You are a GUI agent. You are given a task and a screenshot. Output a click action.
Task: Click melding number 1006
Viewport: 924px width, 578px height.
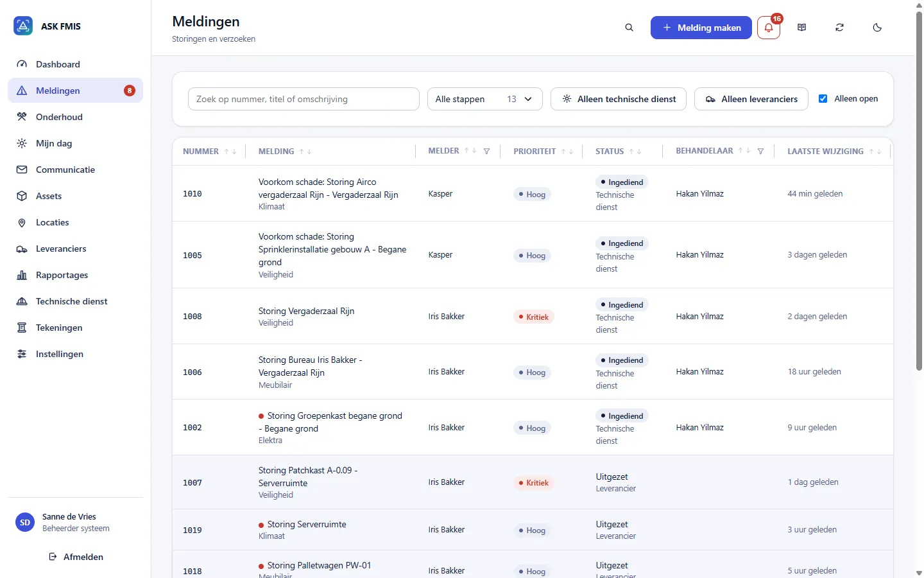tap(193, 372)
